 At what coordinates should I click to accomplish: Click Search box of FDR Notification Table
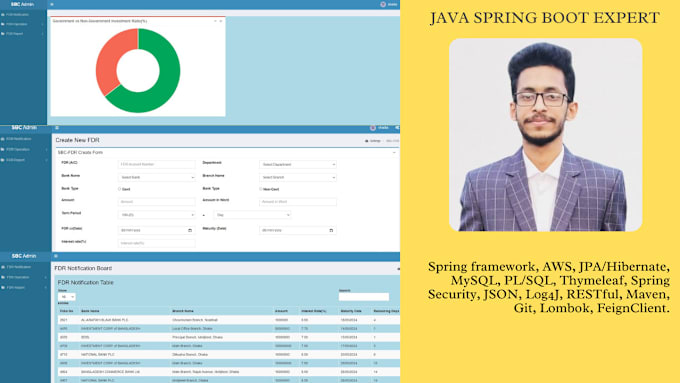[364, 297]
